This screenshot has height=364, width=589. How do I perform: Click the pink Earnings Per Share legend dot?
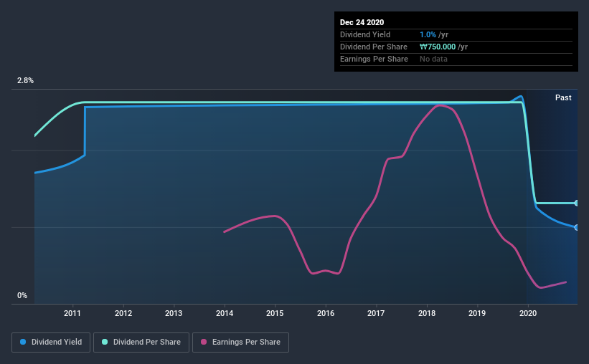click(x=204, y=342)
